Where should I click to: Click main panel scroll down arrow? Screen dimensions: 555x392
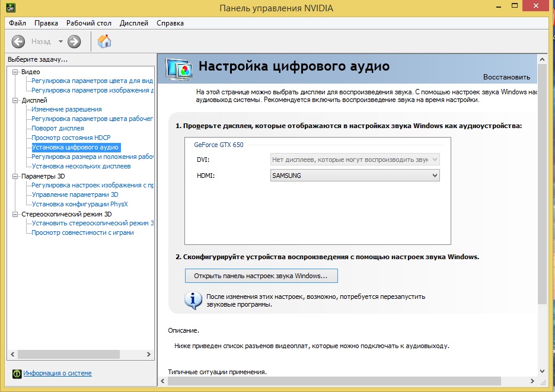(x=542, y=371)
